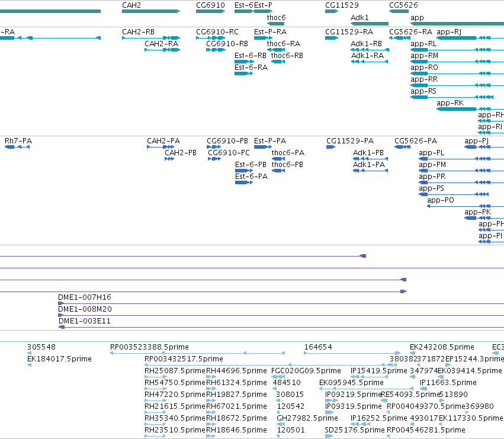Screen dimensions: 504x439
Task: Select the app-RS transcript
Action: 452,97
